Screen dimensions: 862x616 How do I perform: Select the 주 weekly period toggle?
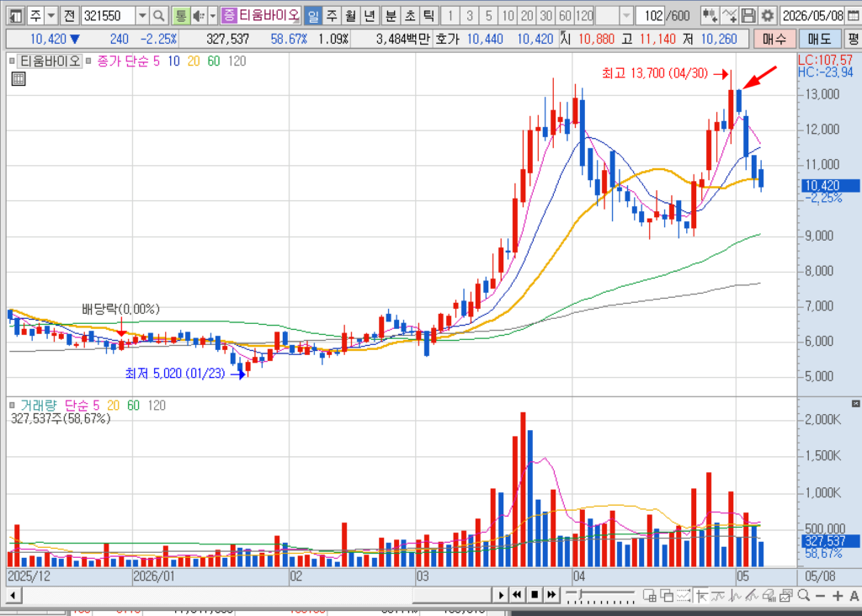coord(332,16)
